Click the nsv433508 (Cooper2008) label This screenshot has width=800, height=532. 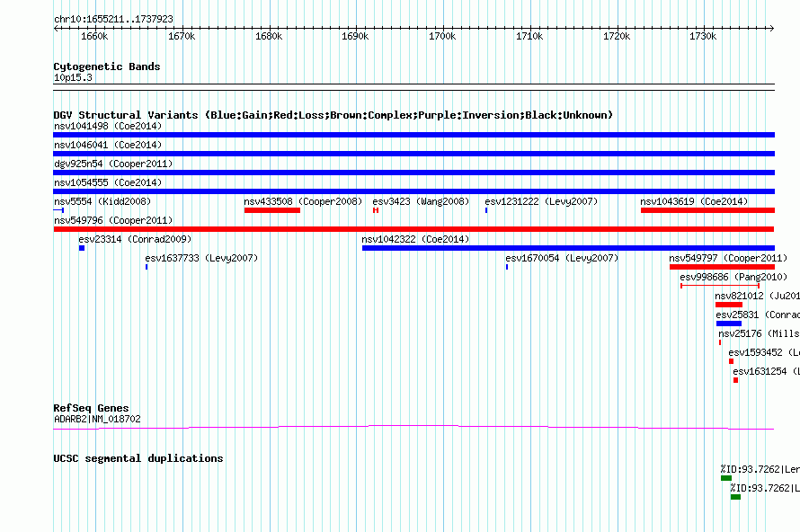(303, 201)
